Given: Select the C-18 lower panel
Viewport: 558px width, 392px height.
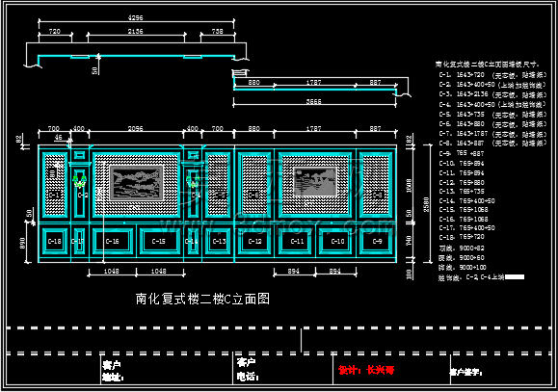Looking at the screenshot, I should 55,241.
